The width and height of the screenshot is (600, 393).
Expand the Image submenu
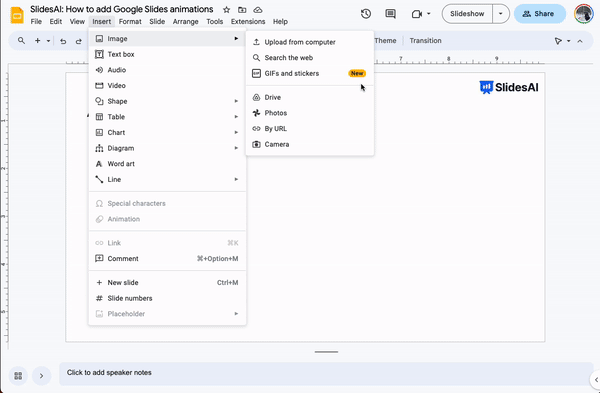coord(167,39)
